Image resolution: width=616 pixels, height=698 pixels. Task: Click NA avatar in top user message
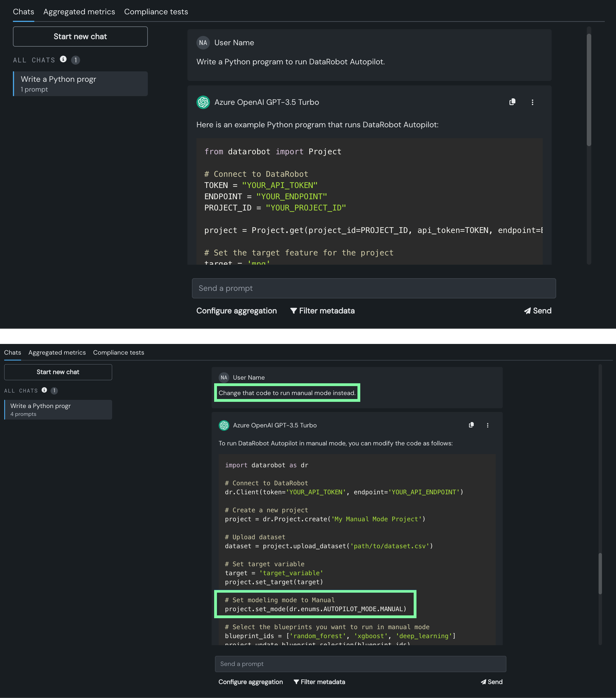click(203, 43)
